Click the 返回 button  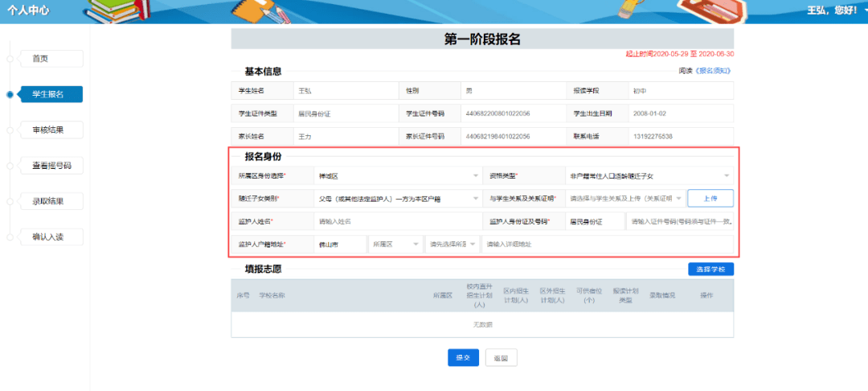click(501, 358)
